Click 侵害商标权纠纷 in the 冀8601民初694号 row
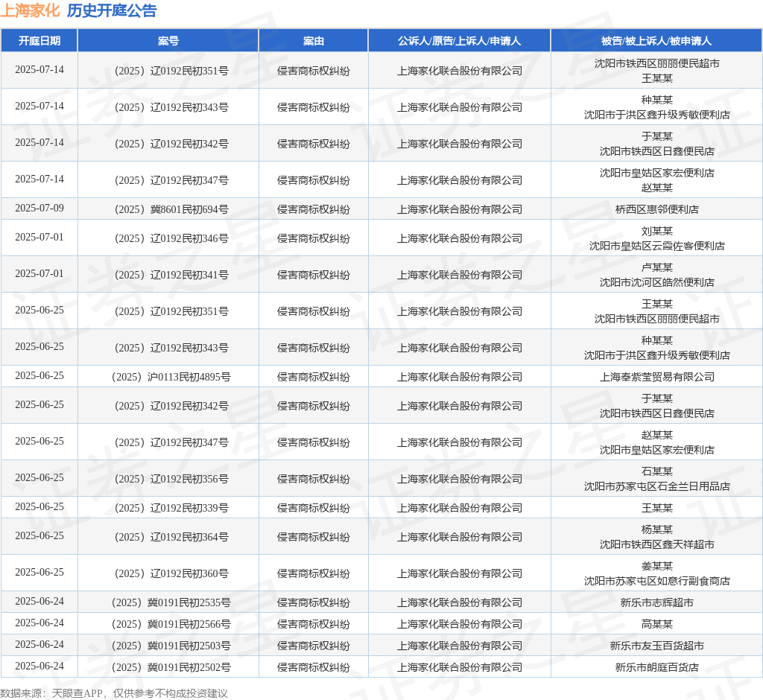763x700 pixels. coord(314,209)
